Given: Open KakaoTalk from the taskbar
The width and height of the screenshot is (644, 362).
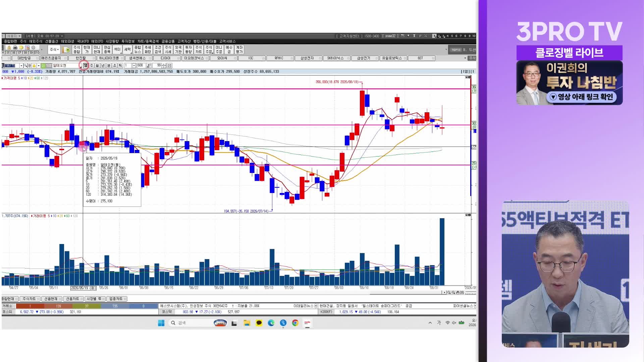Looking at the screenshot, I should point(259,323).
